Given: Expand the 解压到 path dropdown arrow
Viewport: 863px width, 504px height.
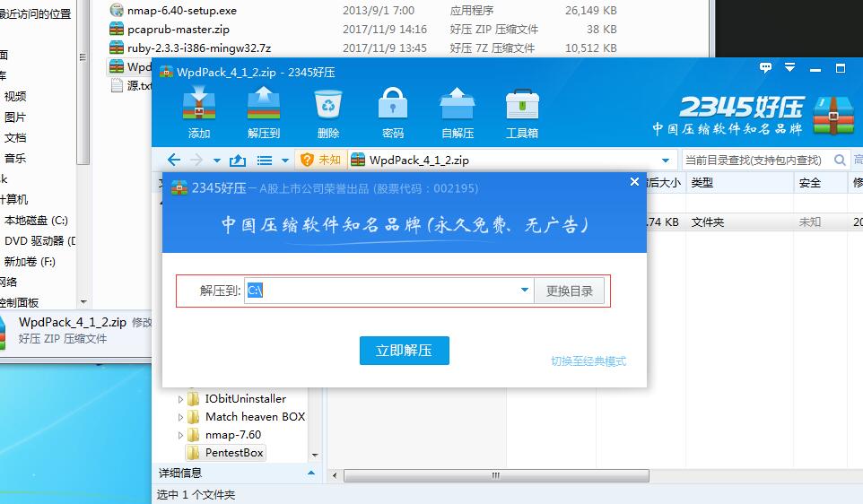Looking at the screenshot, I should (525, 291).
